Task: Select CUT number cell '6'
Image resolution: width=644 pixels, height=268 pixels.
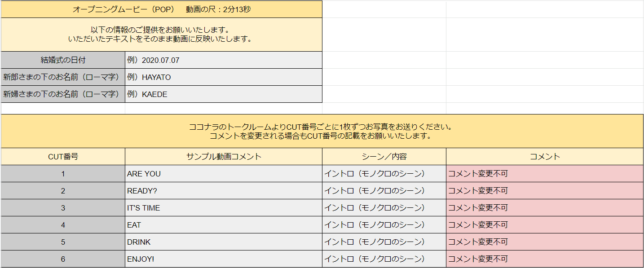Action: coord(63,259)
